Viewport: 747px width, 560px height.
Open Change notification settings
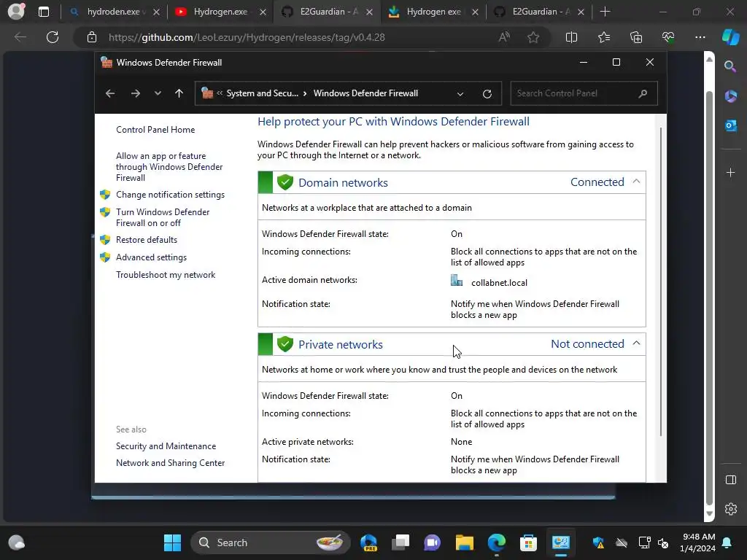170,194
